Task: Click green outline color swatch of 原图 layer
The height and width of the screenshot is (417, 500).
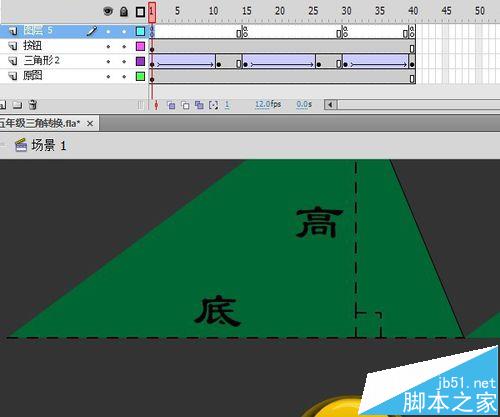Action: 140,76
